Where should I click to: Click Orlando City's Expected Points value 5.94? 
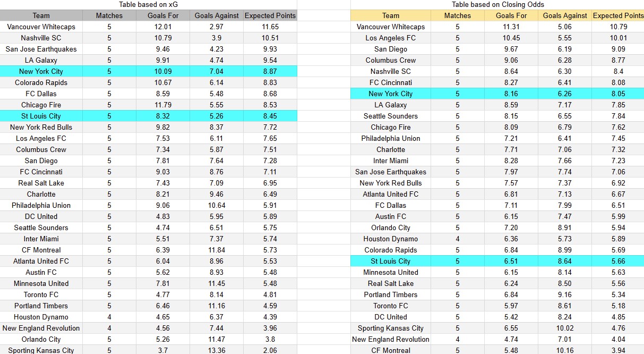coord(617,227)
